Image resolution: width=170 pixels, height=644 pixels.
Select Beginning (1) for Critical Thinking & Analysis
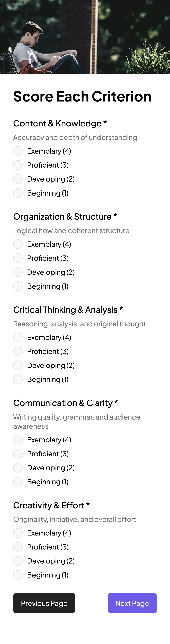click(18, 379)
